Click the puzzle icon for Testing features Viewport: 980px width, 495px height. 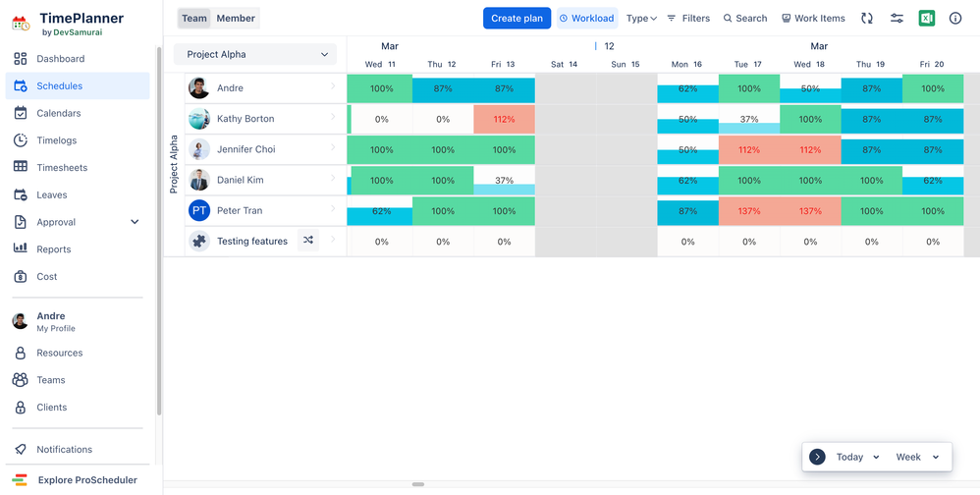(199, 242)
